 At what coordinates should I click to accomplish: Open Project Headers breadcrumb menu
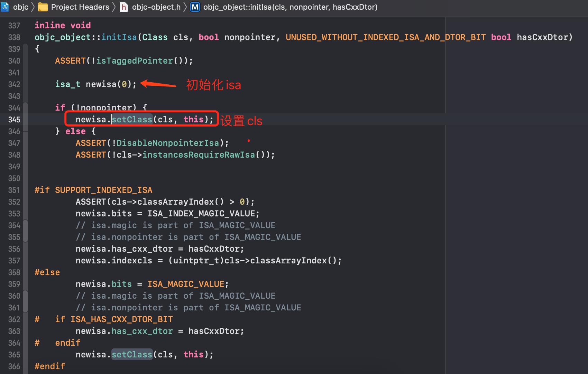[x=80, y=7]
